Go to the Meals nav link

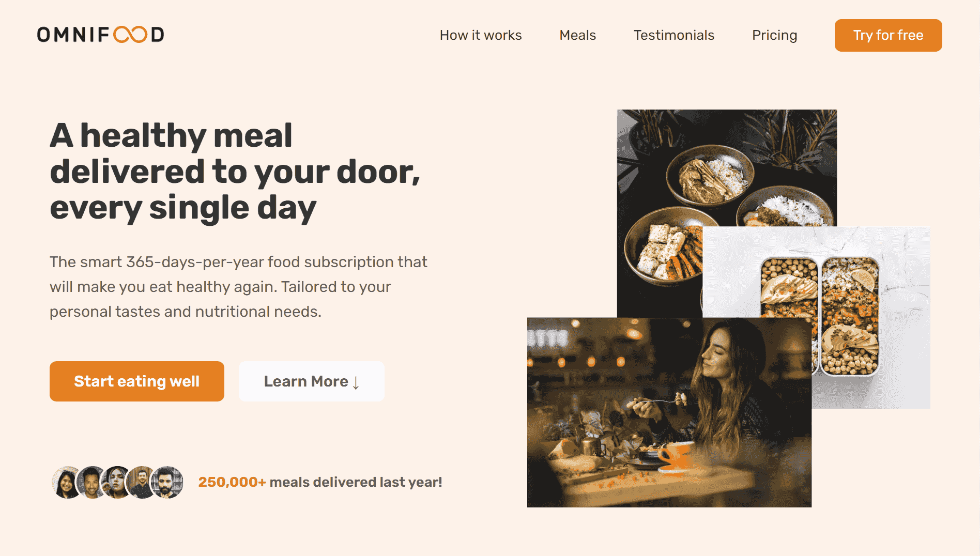[x=577, y=35]
